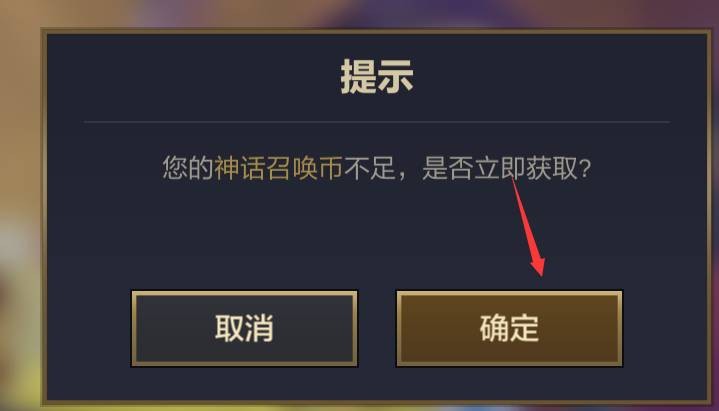
Task: Click the 是否立即获取 question text
Action: coord(500,168)
